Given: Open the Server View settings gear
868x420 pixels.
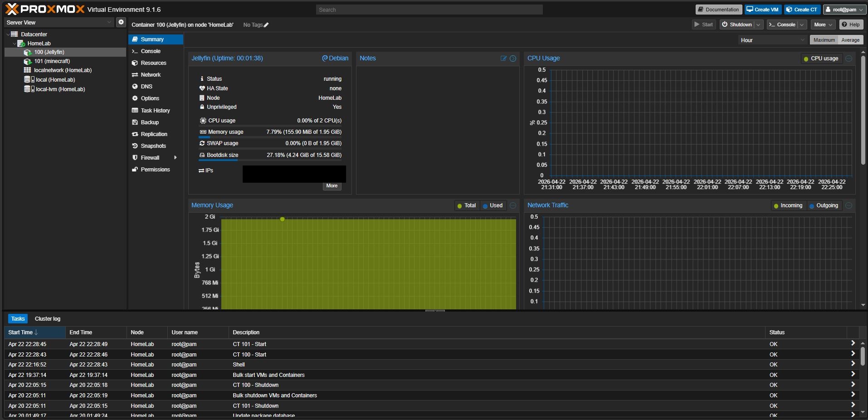Looking at the screenshot, I should point(121,22).
